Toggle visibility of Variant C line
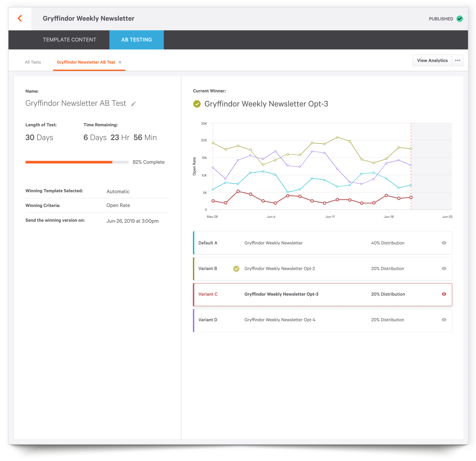The image size is (476, 461). click(x=444, y=294)
